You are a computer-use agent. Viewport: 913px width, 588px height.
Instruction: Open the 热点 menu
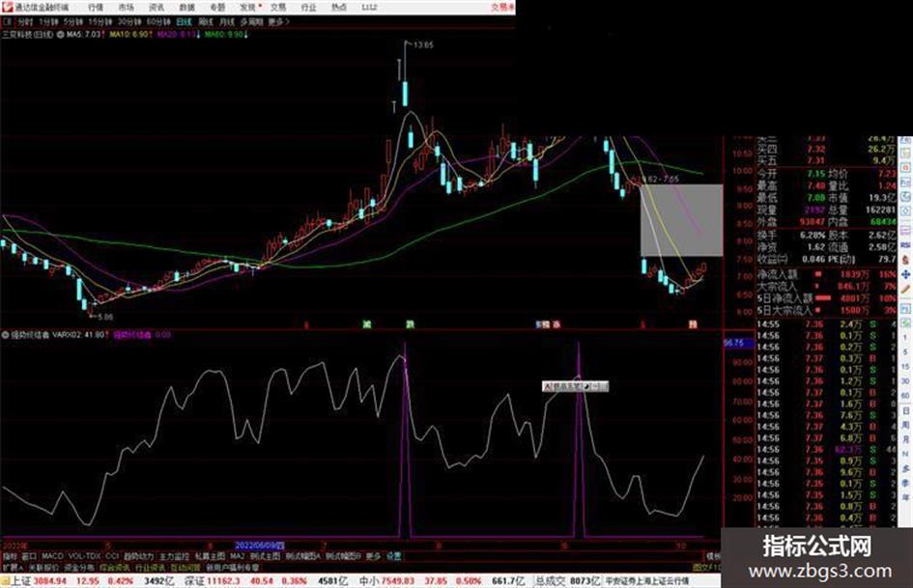[x=339, y=7]
